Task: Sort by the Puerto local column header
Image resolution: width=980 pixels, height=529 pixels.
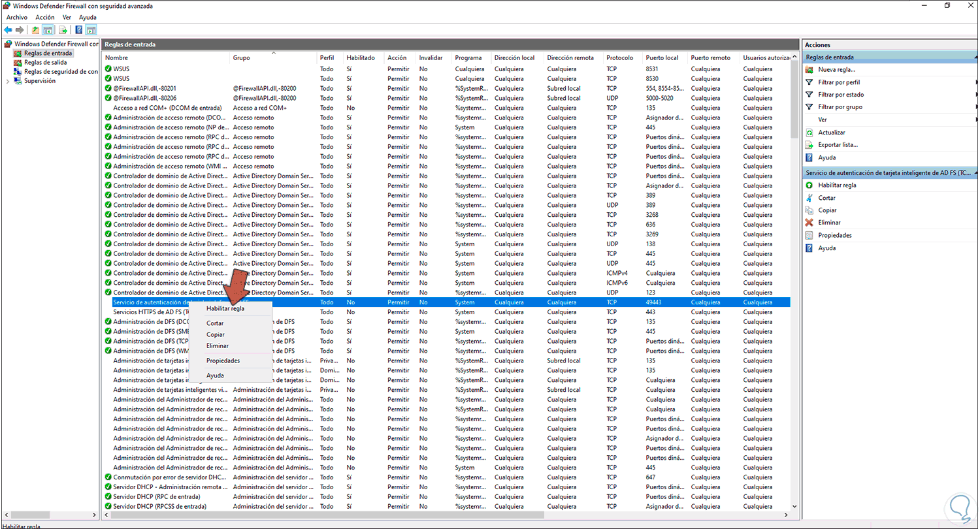Action: (x=666, y=57)
